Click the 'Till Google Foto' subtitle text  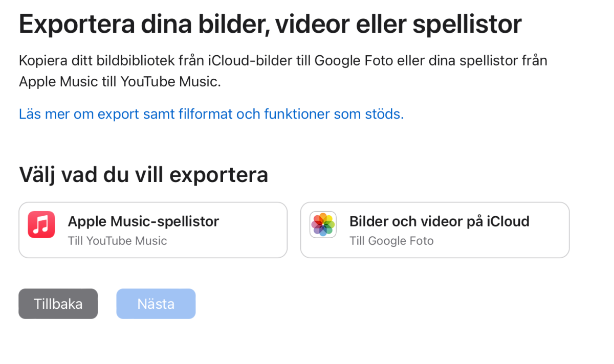point(392,240)
